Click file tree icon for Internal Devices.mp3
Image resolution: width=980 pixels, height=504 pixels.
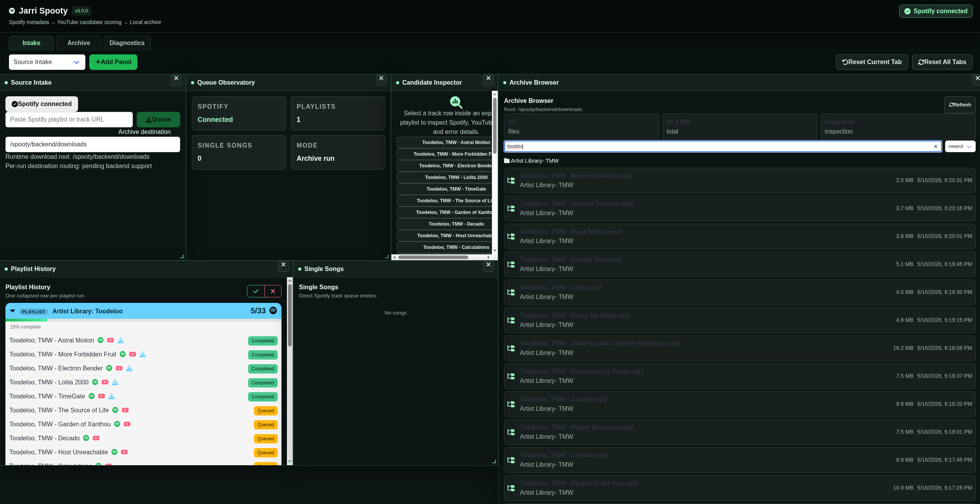pyautogui.click(x=511, y=209)
